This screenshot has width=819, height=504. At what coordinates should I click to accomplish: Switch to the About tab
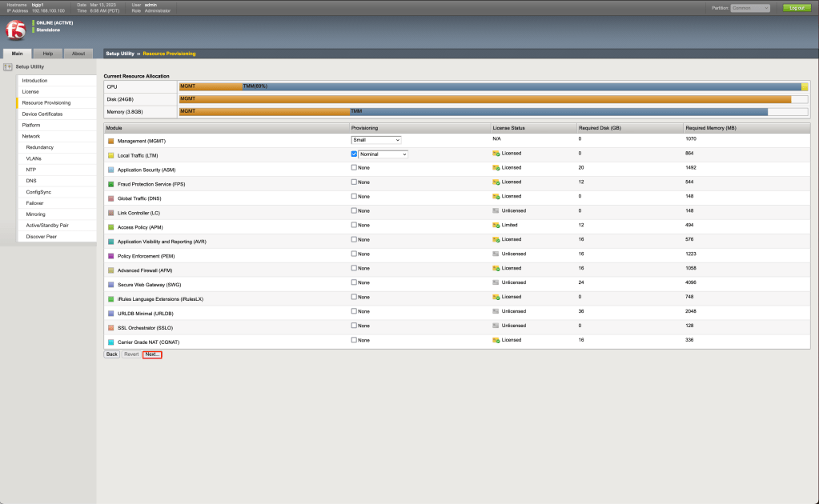[78, 54]
